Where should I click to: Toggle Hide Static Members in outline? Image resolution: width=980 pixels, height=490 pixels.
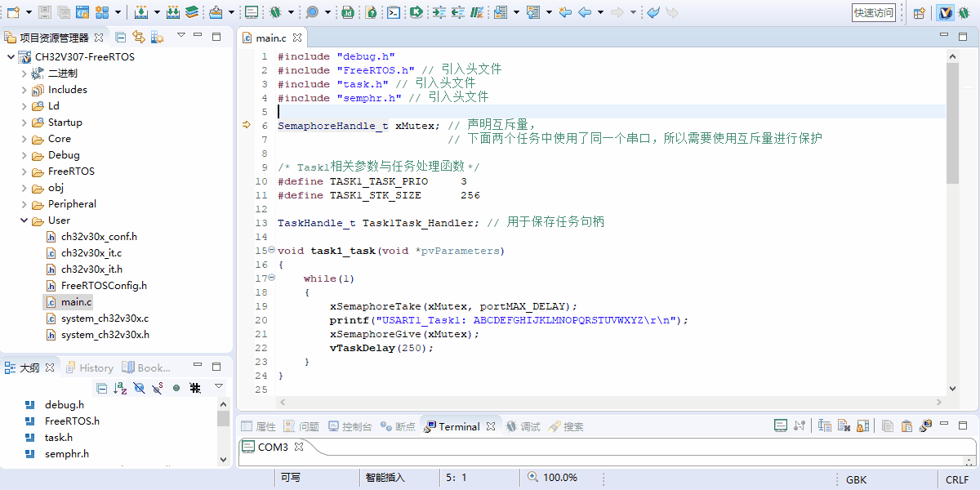pyautogui.click(x=158, y=388)
